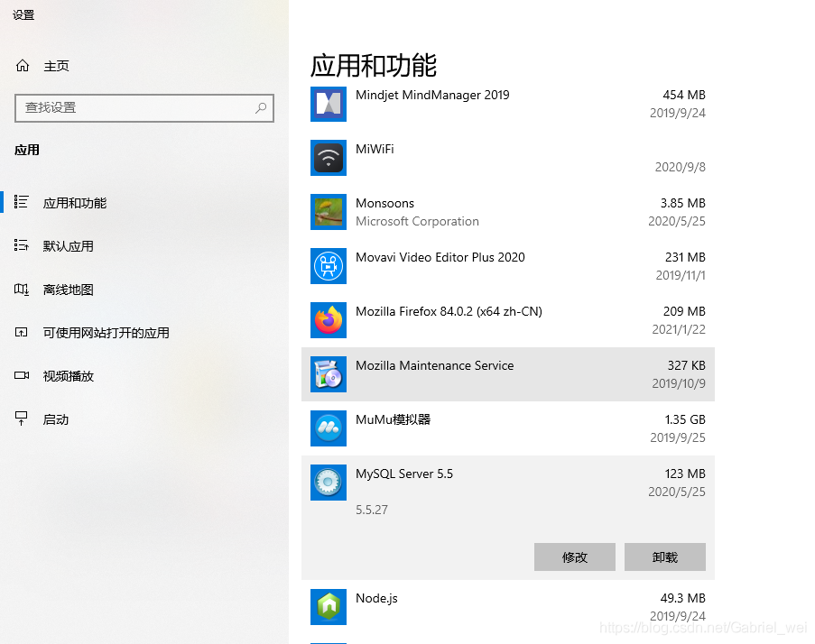Image resolution: width=815 pixels, height=644 pixels.
Task: Click 卸载 button for MySQL Server
Action: click(665, 557)
